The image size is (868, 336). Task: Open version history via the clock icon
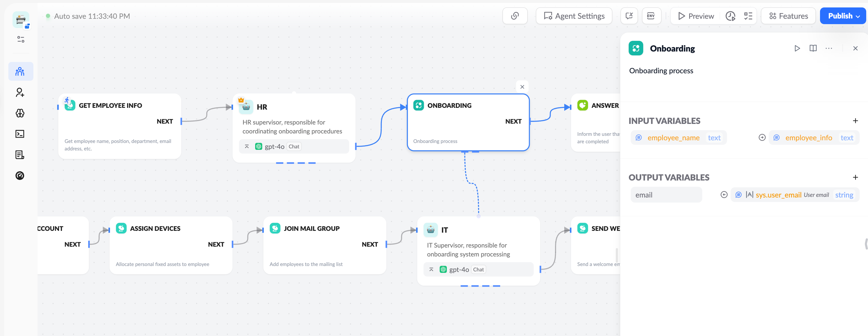point(730,15)
